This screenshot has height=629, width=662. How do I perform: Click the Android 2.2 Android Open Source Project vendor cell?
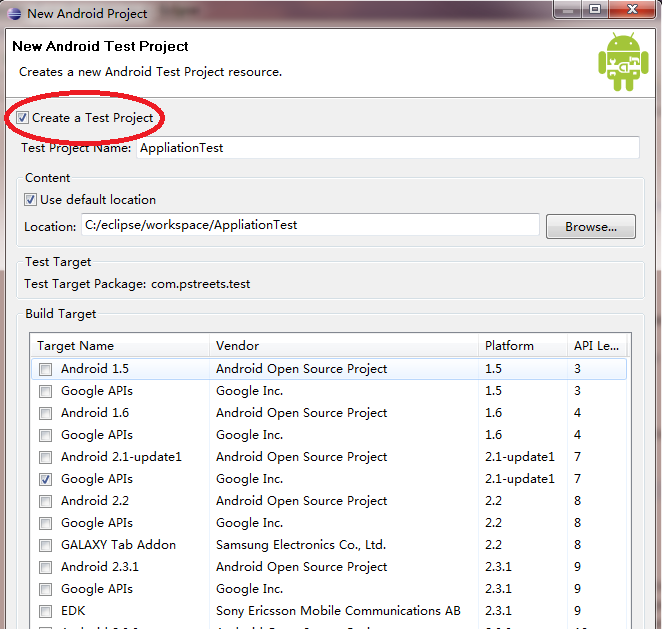point(301,501)
